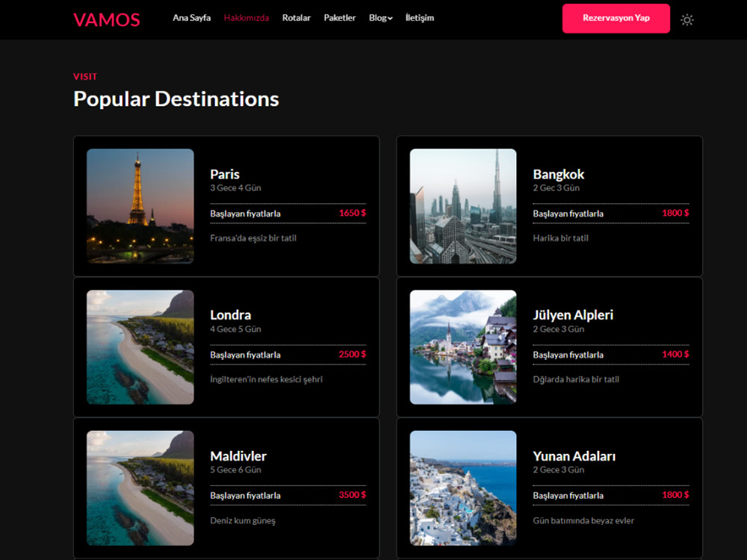Click the 'Deniz kum güneş' description
747x560 pixels.
coord(243,520)
